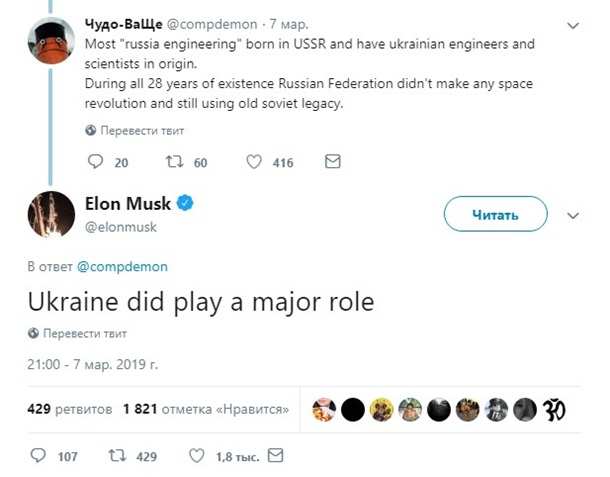Click the Читать follow button
The width and height of the screenshot is (610, 477).
tap(495, 214)
